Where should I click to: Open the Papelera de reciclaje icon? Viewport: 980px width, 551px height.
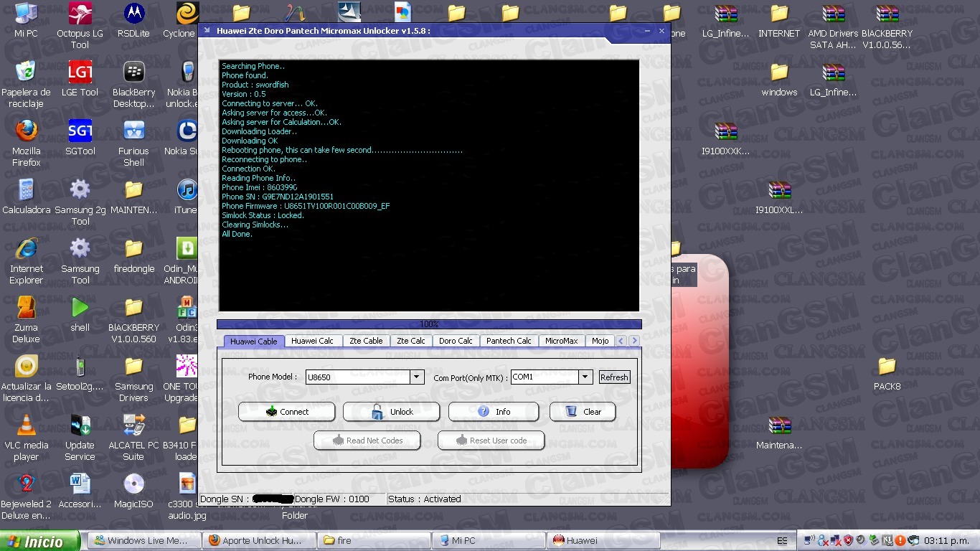(x=26, y=85)
